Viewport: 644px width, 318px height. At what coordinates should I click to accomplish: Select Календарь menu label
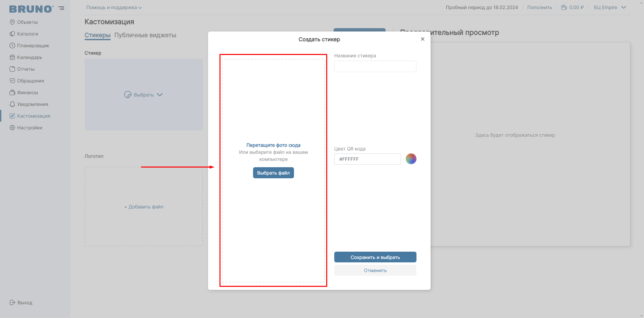tap(30, 57)
